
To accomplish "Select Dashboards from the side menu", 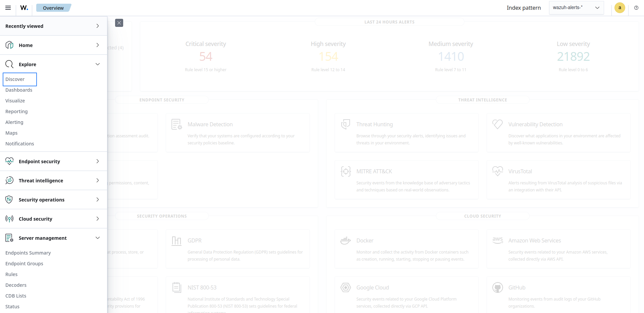I will [19, 90].
